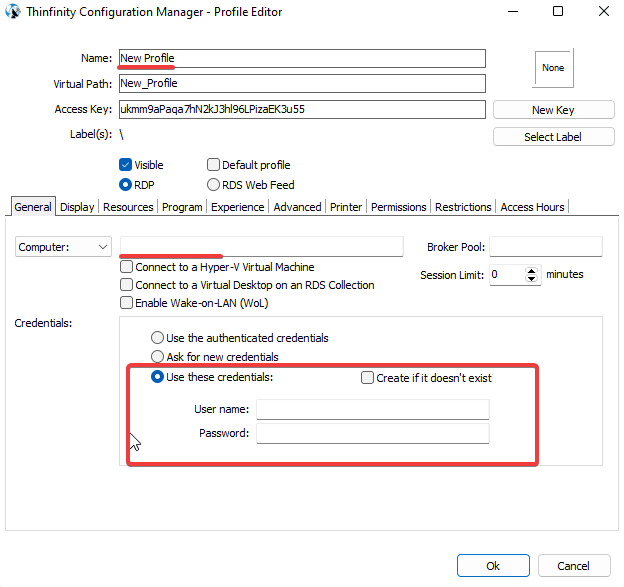This screenshot has width=624, height=587.
Task: Increase Session Limit with up arrow
Action: pos(531,271)
